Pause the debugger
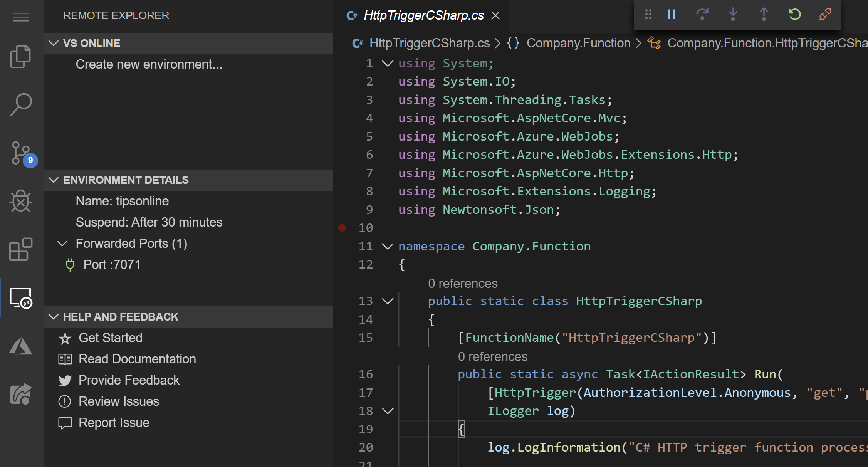This screenshot has width=868, height=467. point(672,14)
